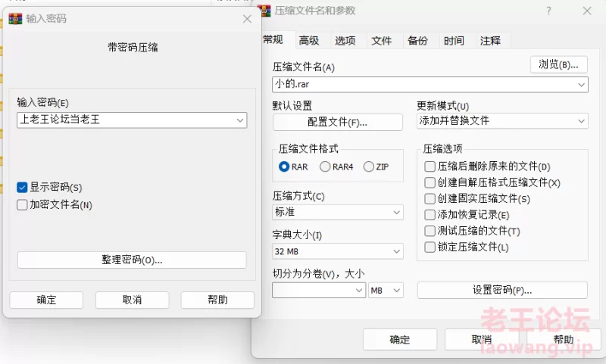The height and width of the screenshot is (364, 606).
Task: Close the 压缩文件名和参数 dialog
Action: coord(587,11)
